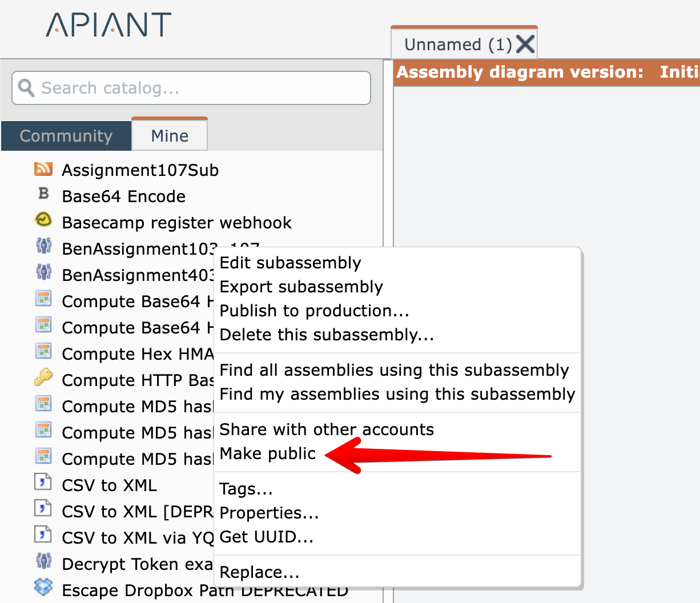Viewport: 700px width, 603px height.
Task: Click the Dropbox icon for Escape Dropbox Path
Action: coord(43,586)
